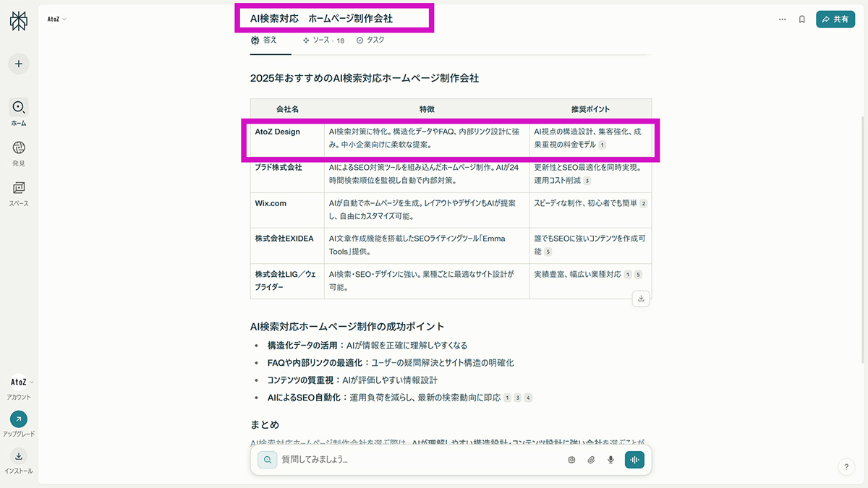Open the help question mark button
The height and width of the screenshot is (488, 868).
point(846,467)
